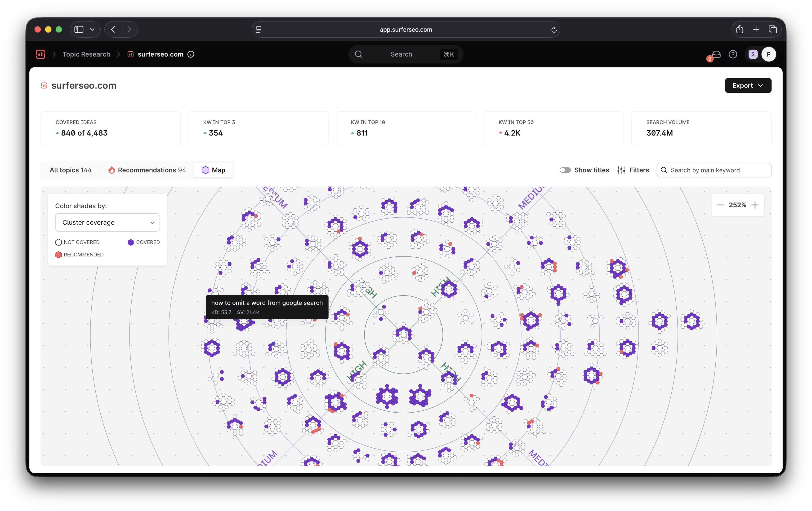Click the Surfer logo home icon
Image resolution: width=812 pixels, height=511 pixels.
[40, 54]
